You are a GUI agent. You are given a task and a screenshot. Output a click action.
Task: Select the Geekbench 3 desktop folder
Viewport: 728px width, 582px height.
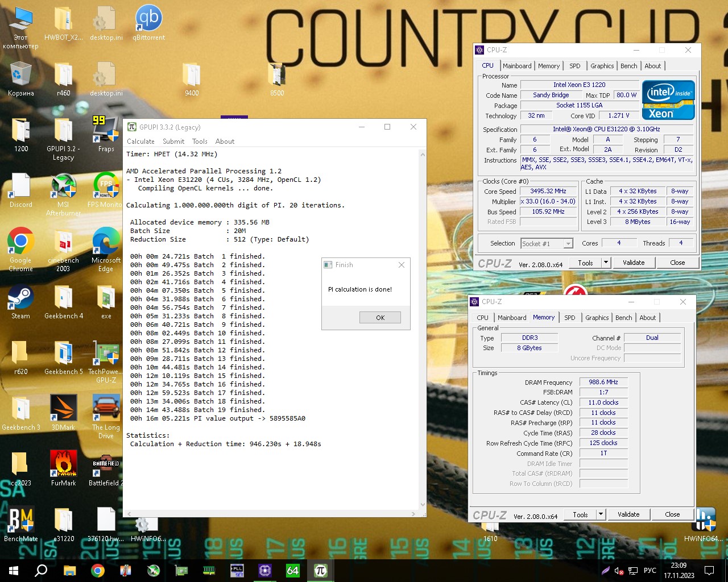(x=21, y=413)
